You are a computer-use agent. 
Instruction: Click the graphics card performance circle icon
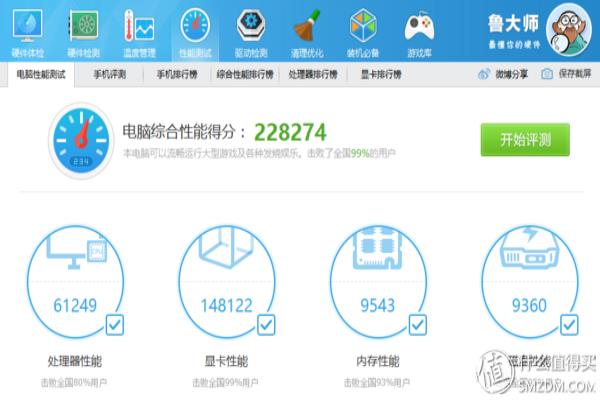[x=227, y=282]
